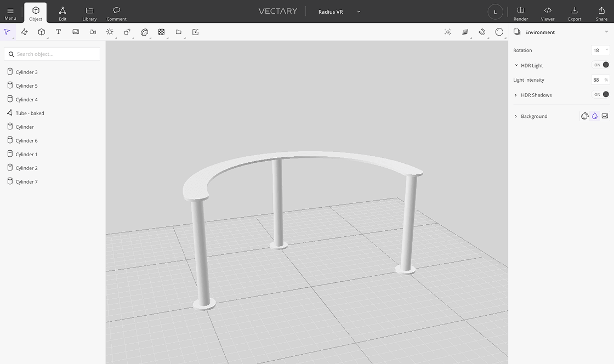Select the Text tool
Viewport: 614px width, 364px height.
(58, 32)
